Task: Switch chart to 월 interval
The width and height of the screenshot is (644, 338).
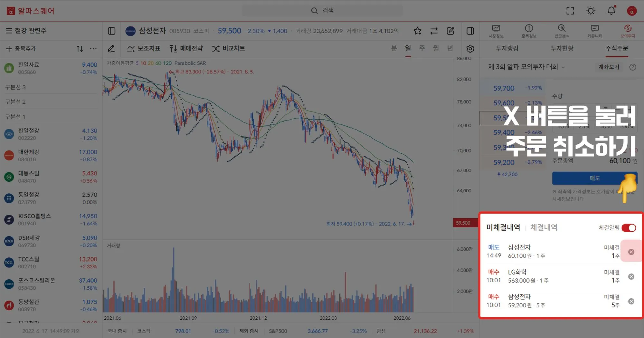Action: pos(436,48)
